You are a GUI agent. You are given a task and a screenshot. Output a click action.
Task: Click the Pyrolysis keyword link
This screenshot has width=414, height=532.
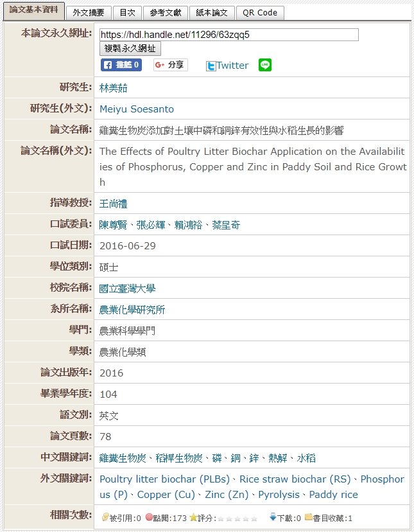[x=279, y=495]
